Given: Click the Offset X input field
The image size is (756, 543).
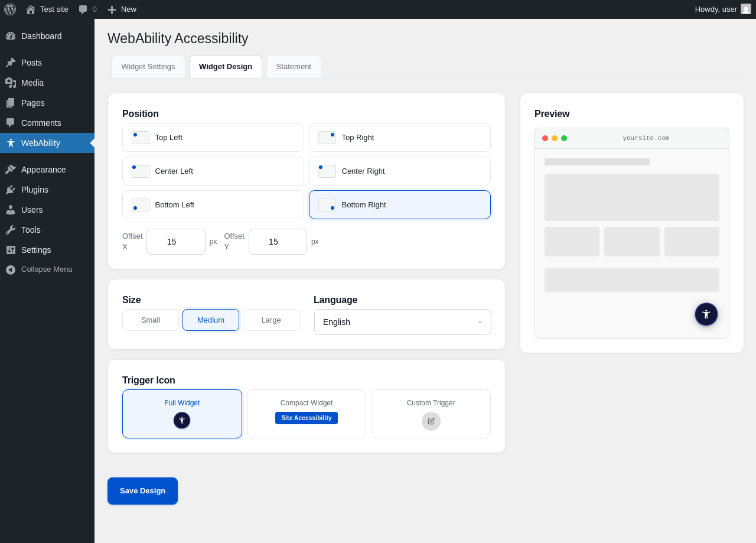Looking at the screenshot, I should click(175, 242).
